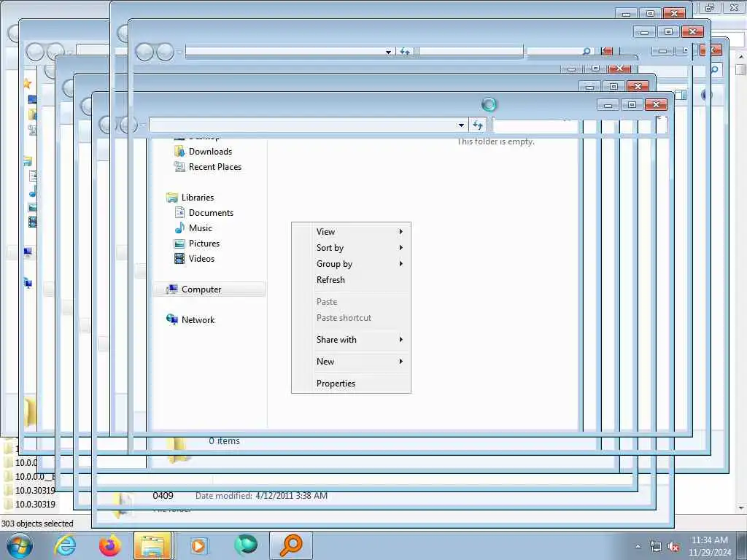Expand the Share with submenu arrow
Viewport: 747px width, 560px height.
401,340
